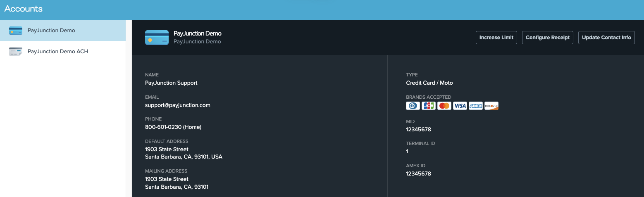The image size is (644, 197).
Task: Click the PayJunction Support name value
Action: pyautogui.click(x=171, y=83)
